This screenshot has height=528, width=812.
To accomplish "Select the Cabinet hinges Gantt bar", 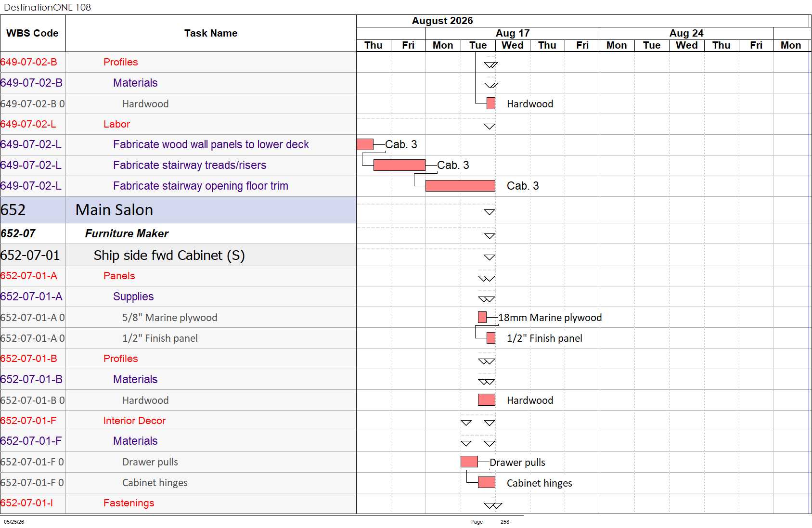I will click(487, 482).
